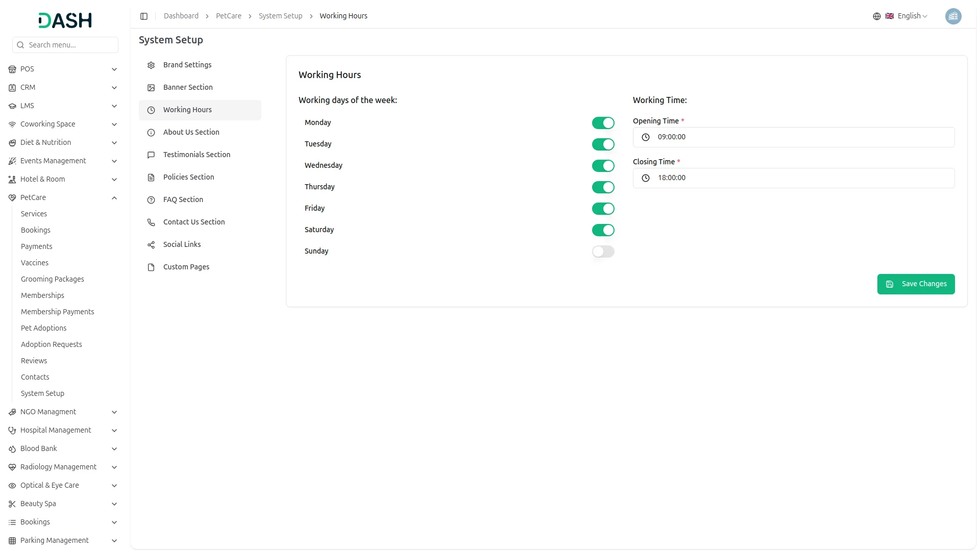
Task: Open the Custom Pages tab
Action: pos(200,267)
